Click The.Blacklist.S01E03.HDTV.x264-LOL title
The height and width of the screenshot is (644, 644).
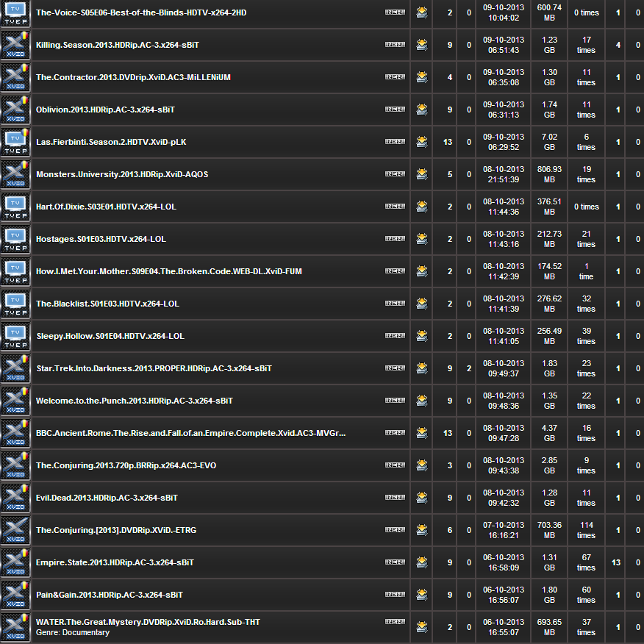107,304
